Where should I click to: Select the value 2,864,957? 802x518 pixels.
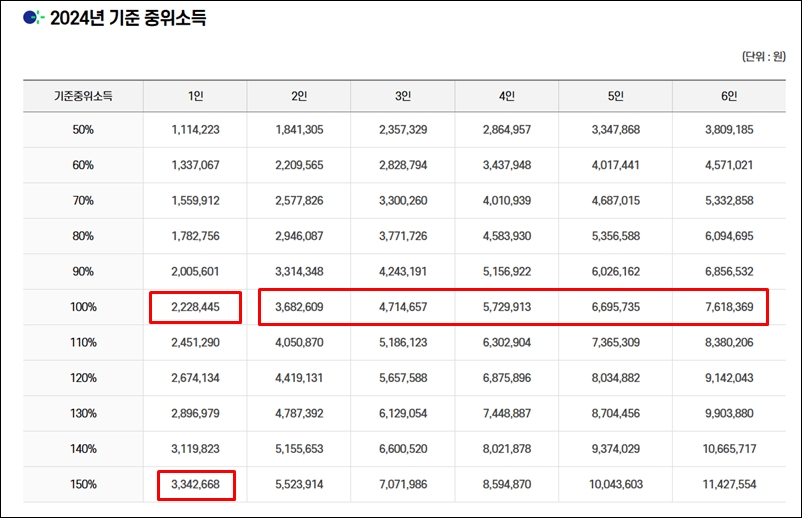pyautogui.click(x=507, y=130)
